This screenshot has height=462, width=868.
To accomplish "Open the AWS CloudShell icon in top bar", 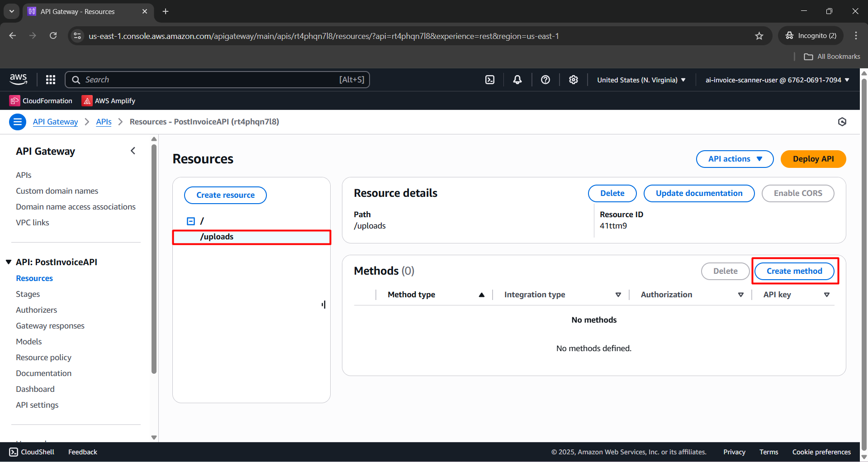I will (x=490, y=80).
